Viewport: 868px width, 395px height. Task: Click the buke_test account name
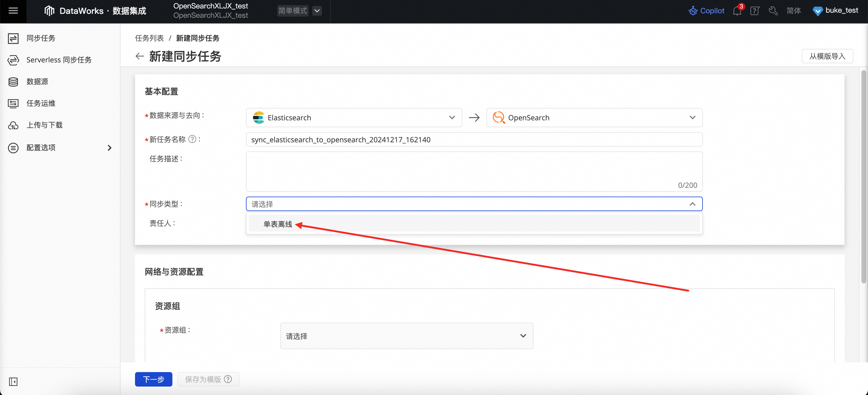click(x=842, y=11)
